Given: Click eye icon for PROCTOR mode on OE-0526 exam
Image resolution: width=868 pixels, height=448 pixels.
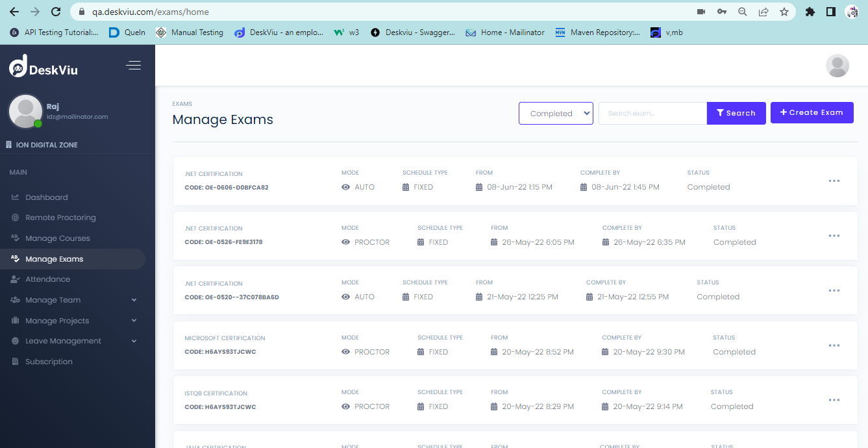Looking at the screenshot, I should coord(346,242).
